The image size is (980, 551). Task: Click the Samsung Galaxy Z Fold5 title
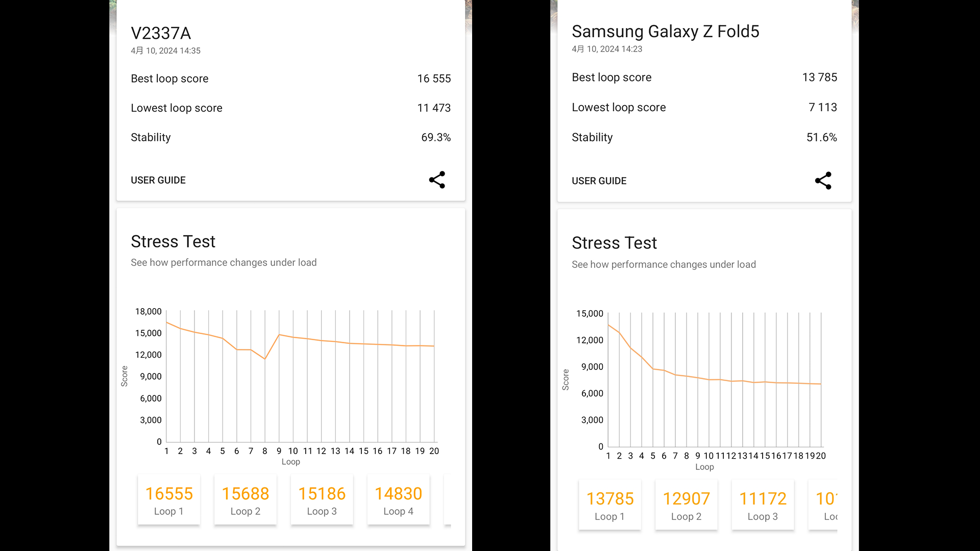[x=665, y=32]
